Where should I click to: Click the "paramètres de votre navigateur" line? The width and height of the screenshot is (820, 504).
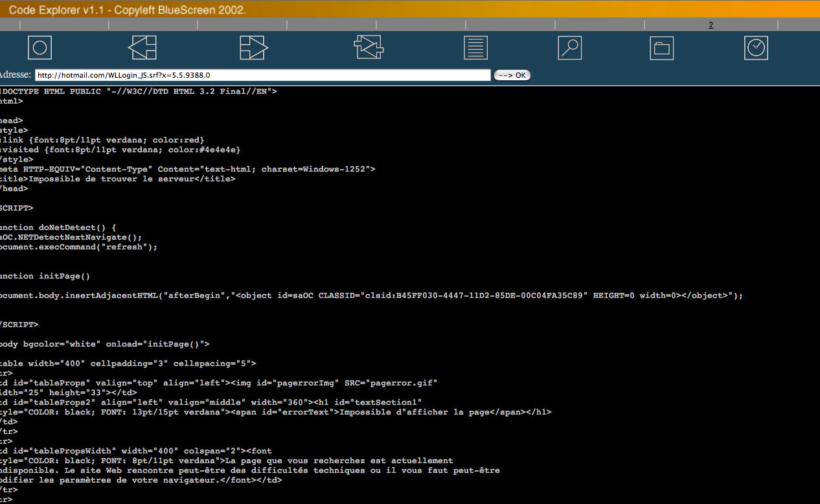[x=141, y=480]
